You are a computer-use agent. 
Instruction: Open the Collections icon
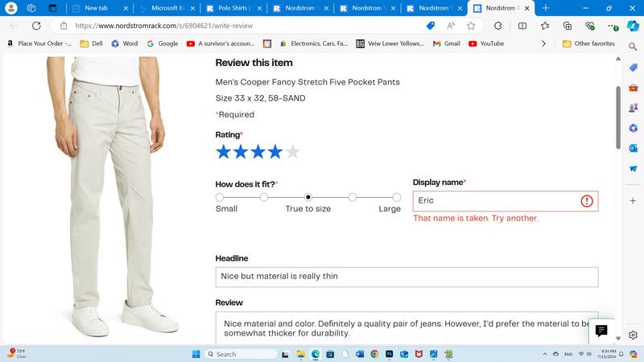(x=568, y=26)
